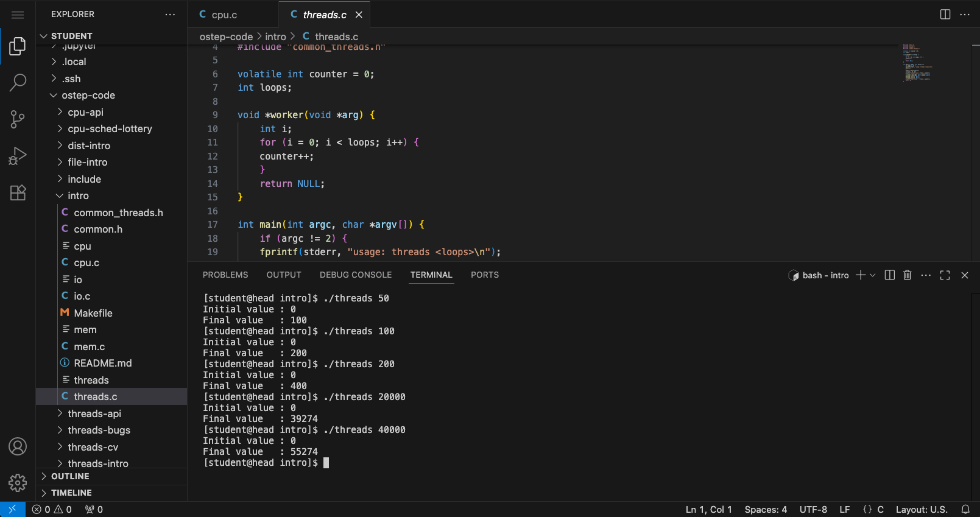Open the Manage settings gear
The width and height of the screenshot is (980, 517).
pyautogui.click(x=18, y=483)
